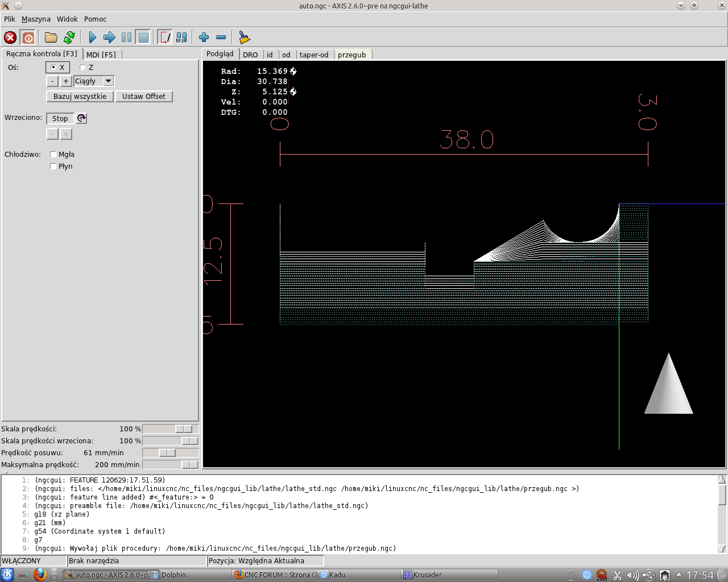Viewport: 728px width, 582px height.
Task: Jog the axis in positive direction
Action: tap(65, 81)
